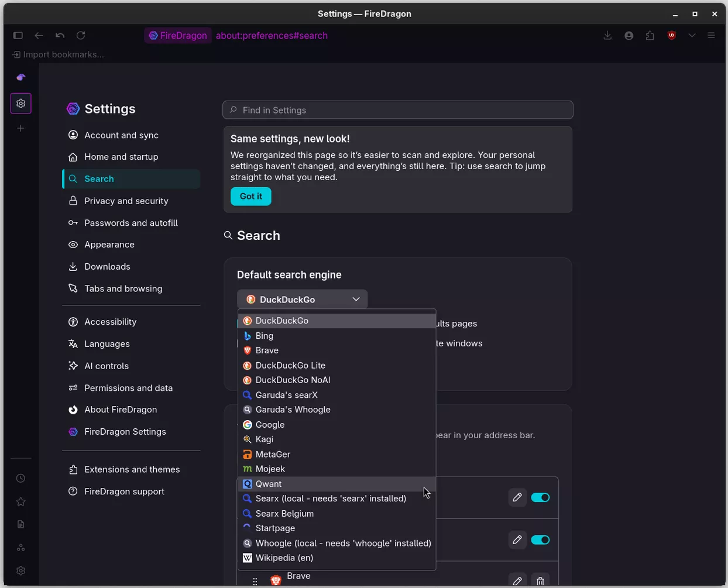Screen dimensions: 728x588
Task: Open a new tab with plus icon
Action: click(x=21, y=128)
